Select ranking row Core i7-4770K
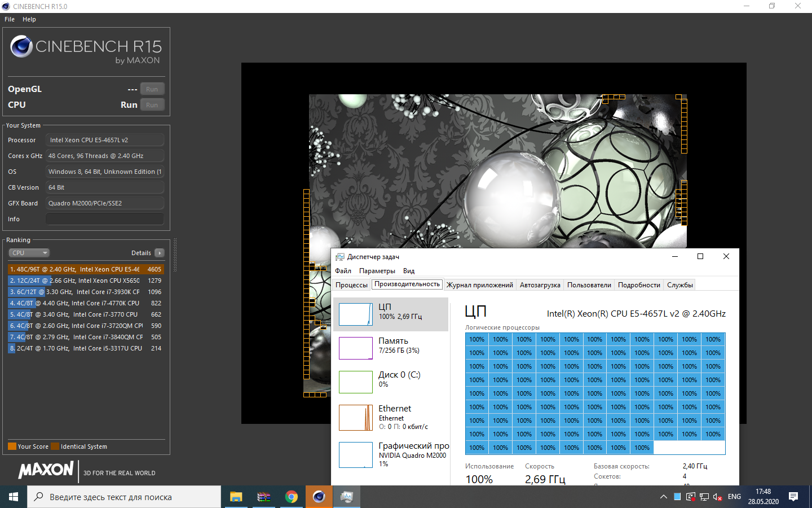 (x=86, y=303)
